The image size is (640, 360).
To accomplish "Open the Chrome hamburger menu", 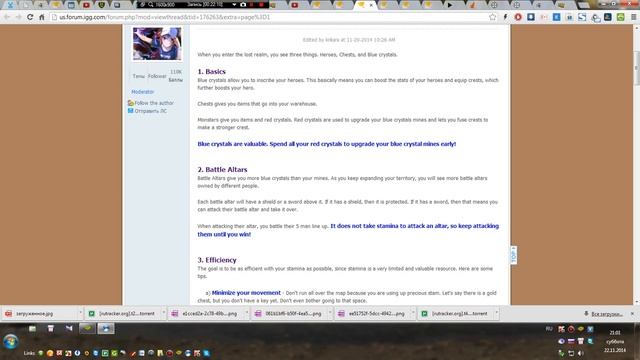I will pyautogui.click(x=633, y=17).
